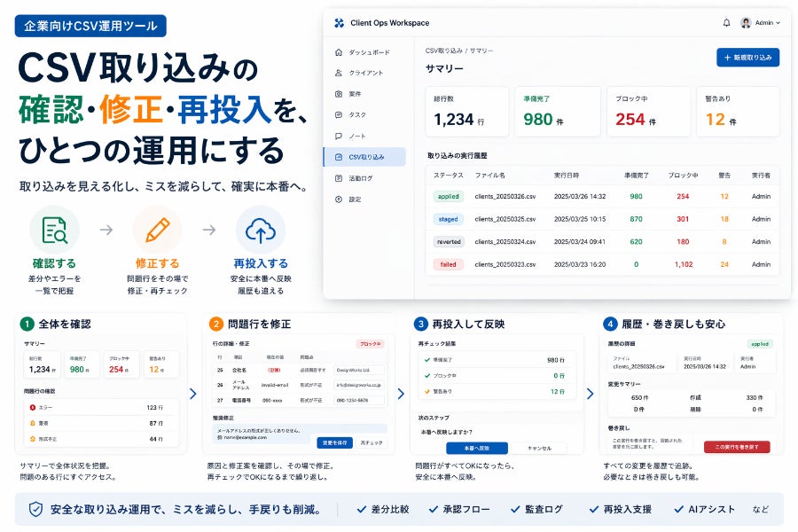This screenshot has width=798, height=532.
Task: Click the orange pencil icon above 修正する
Action: pyautogui.click(x=157, y=231)
